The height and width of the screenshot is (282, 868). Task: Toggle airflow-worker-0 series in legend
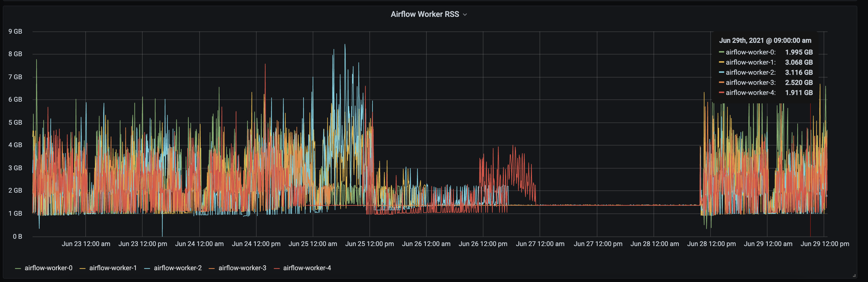click(x=48, y=268)
